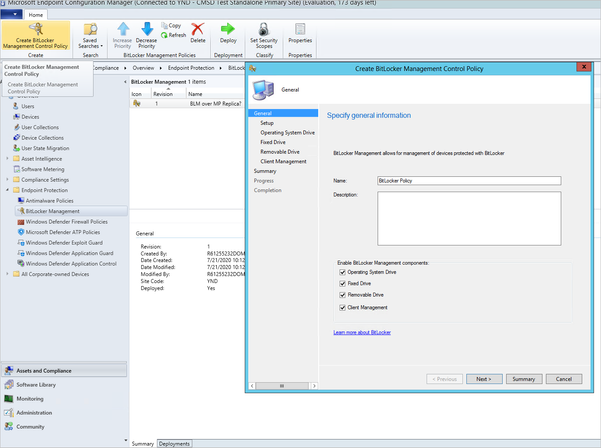Collapse the navigation pane arrow
Image resolution: width=601 pixels, height=448 pixels.
tap(125, 82)
